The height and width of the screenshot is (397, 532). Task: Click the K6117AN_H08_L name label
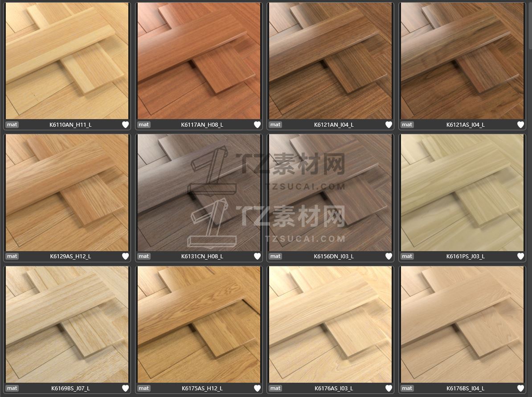[202, 124]
